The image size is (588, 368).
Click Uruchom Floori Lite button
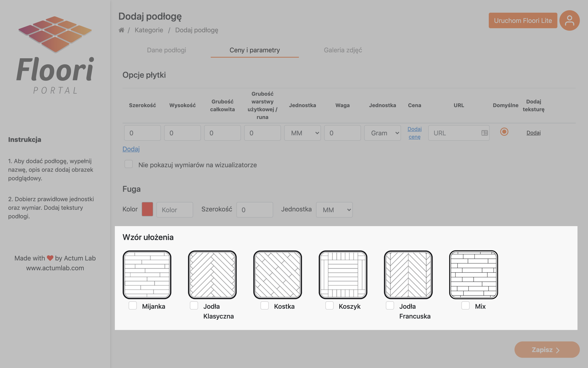tap(523, 20)
